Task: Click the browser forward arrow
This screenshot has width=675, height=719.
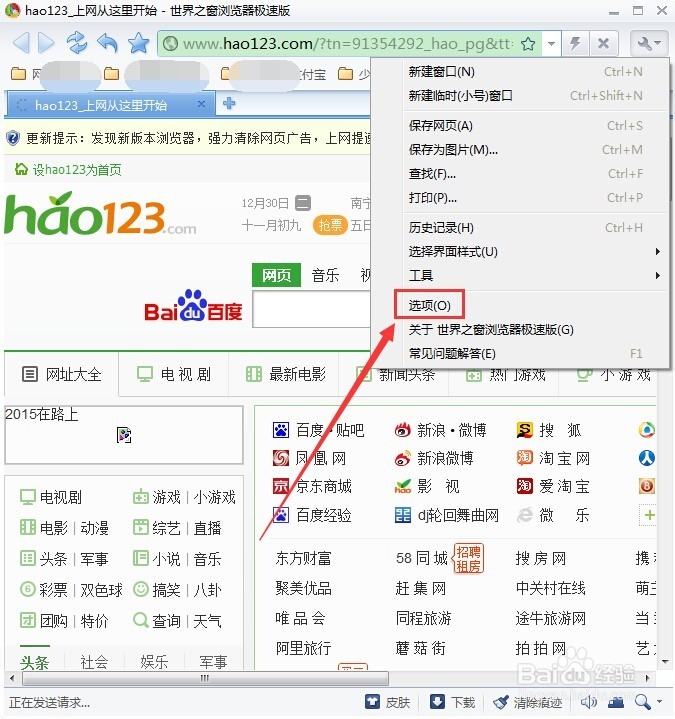Action: (x=46, y=43)
